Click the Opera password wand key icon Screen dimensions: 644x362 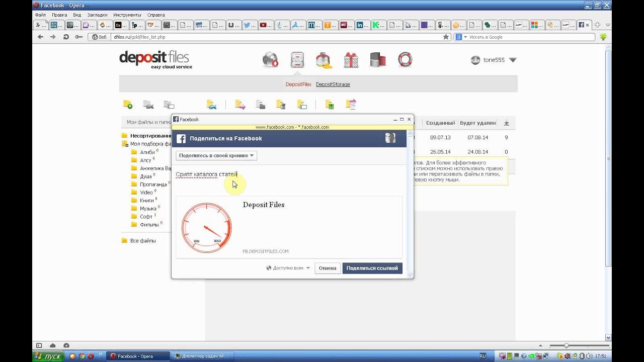point(78,37)
